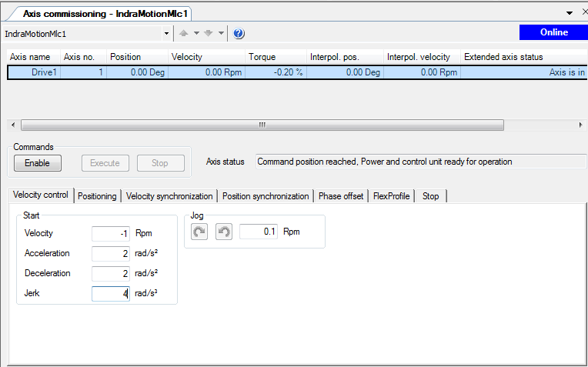588x367 pixels.
Task: Expand the down-arrow history dropdown
Action: coord(221,33)
